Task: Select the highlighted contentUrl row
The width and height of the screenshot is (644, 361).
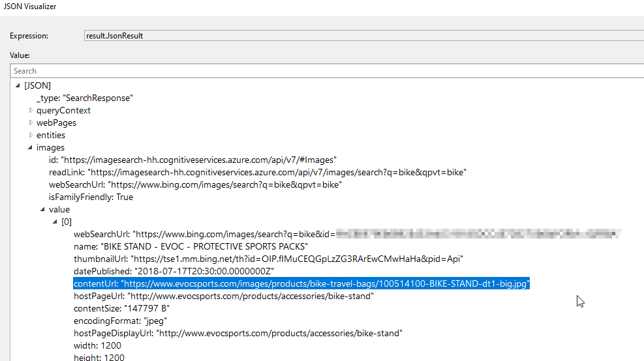Action: (x=301, y=283)
